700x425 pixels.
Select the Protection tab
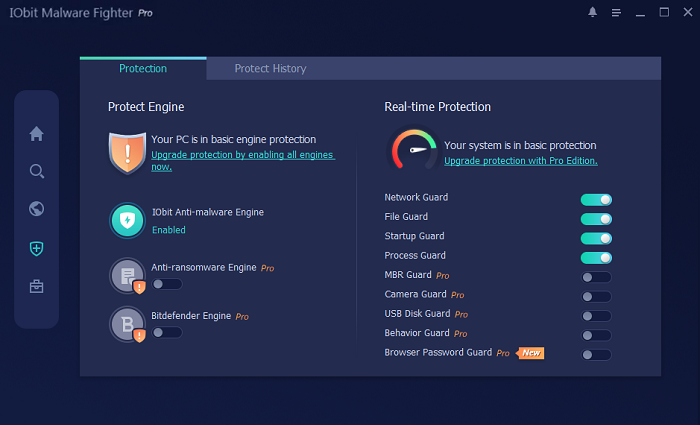[x=143, y=69]
